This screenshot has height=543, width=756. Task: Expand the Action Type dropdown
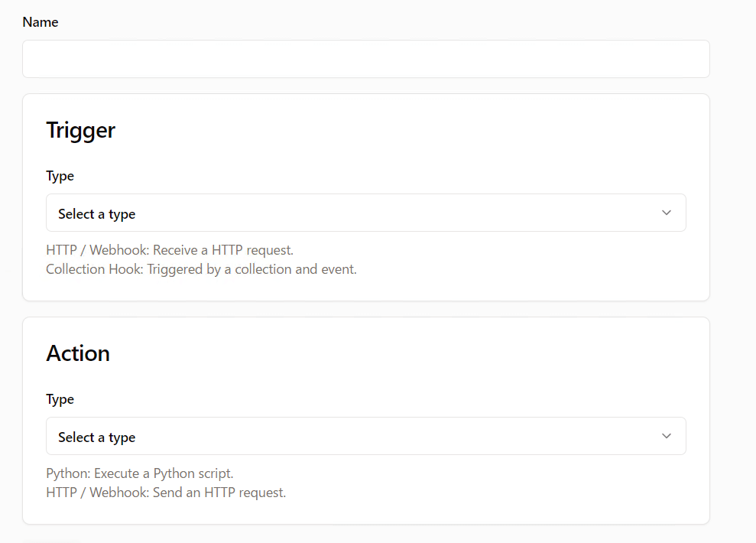click(365, 436)
